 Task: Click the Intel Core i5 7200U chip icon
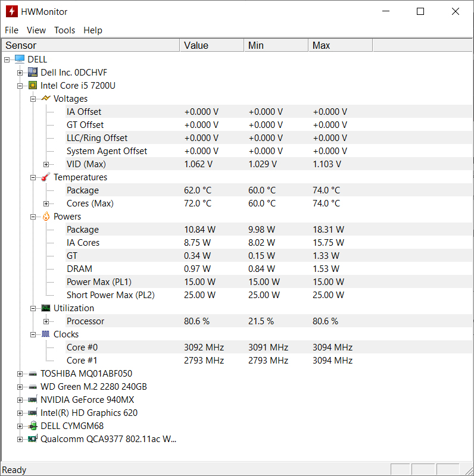coord(33,85)
